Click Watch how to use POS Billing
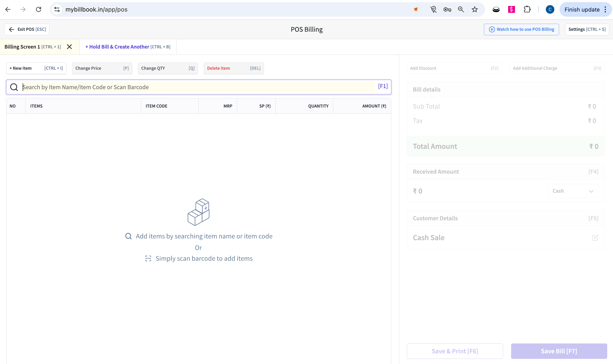This screenshot has width=613, height=364. click(521, 29)
